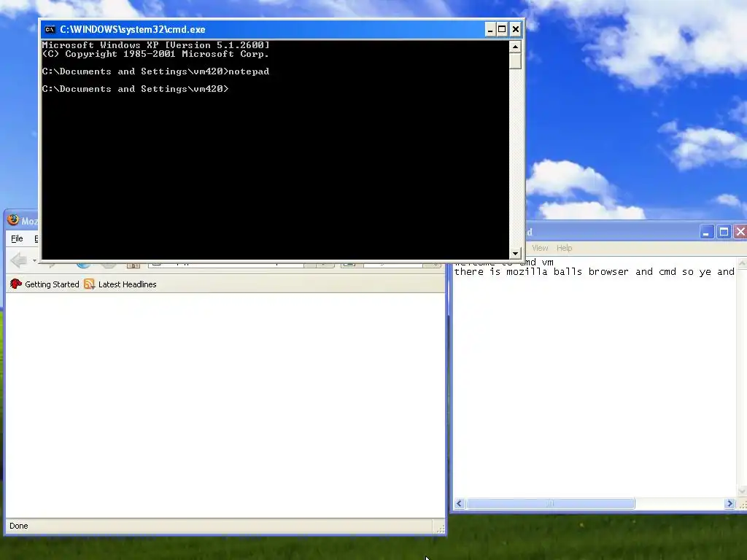Click the cmd.exe title bar system icon
The height and width of the screenshot is (560, 747).
click(50, 29)
